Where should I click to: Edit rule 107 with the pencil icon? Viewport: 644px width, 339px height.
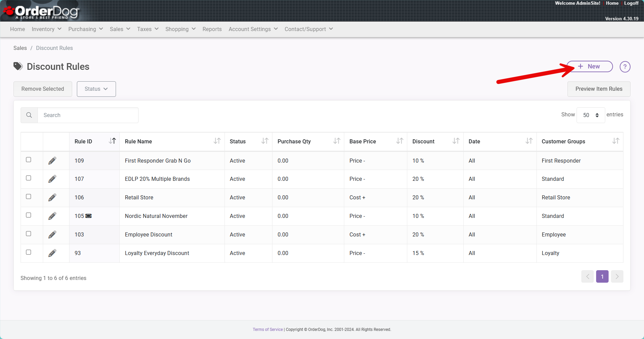point(52,179)
